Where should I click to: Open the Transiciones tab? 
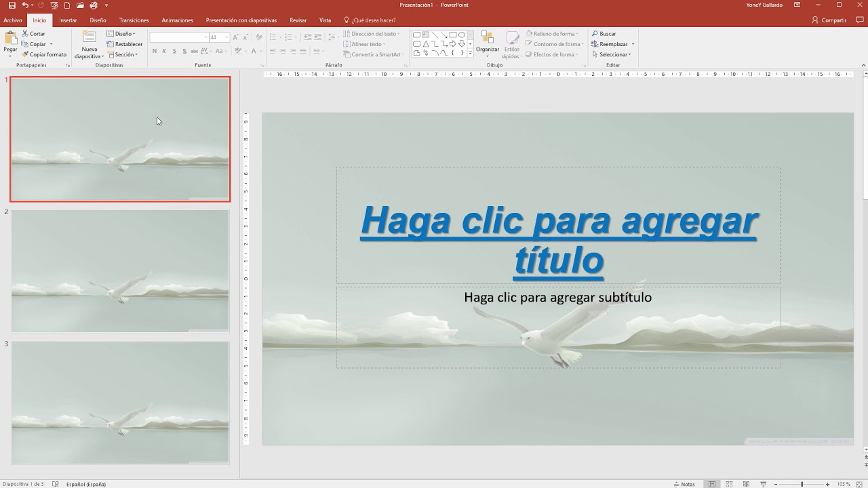point(134,20)
